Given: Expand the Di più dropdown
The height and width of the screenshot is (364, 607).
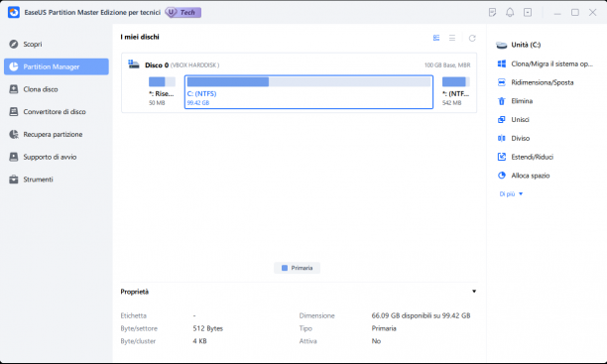Looking at the screenshot, I should click(511, 194).
